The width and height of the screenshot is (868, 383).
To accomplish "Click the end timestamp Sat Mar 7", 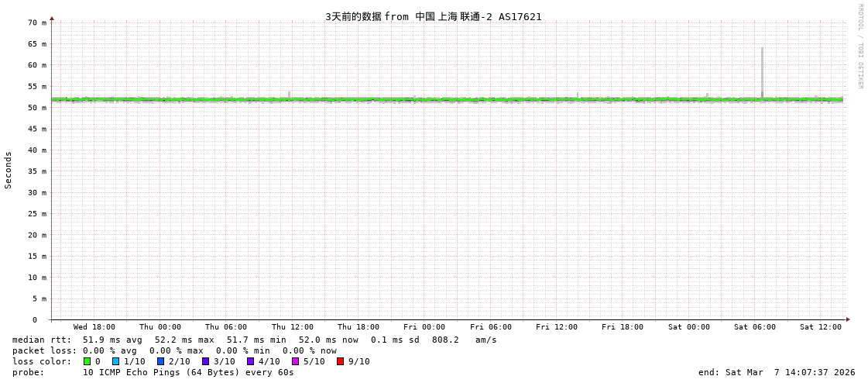I will (x=777, y=372).
